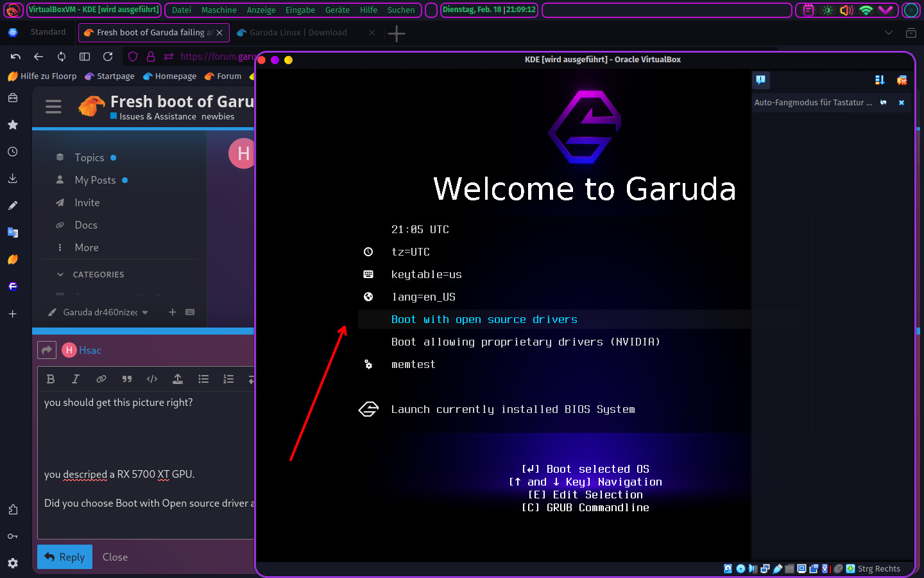Open the translate panel in Floorp sidebar
This screenshot has height=578, width=924.
pyautogui.click(x=13, y=232)
